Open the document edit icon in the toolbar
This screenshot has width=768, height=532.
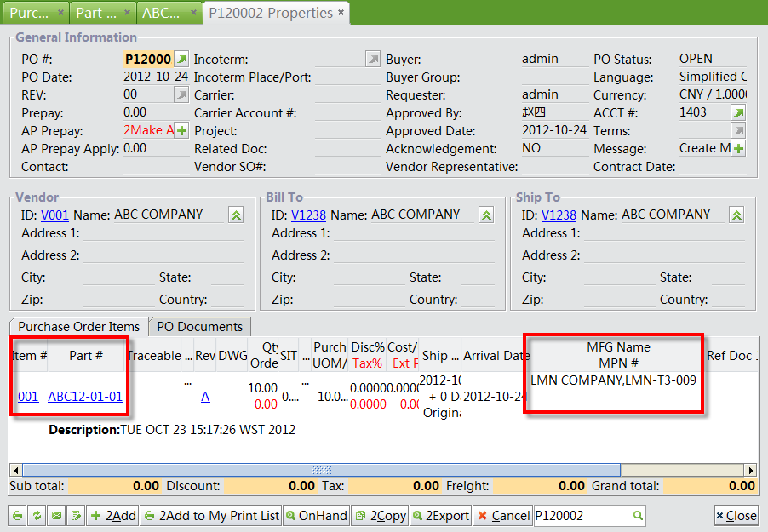76,516
